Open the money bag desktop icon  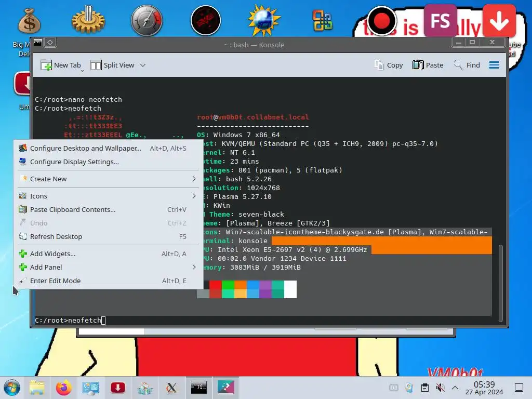pyautogui.click(x=30, y=21)
